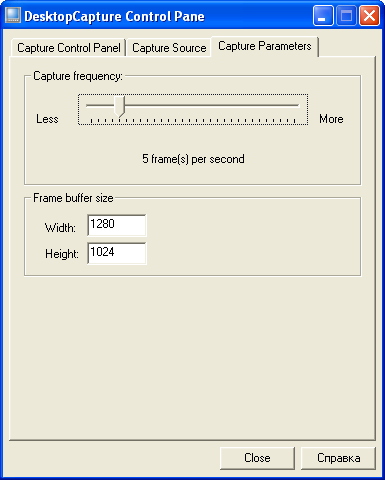Open help with the Справка button
385x480 pixels.
338,458
